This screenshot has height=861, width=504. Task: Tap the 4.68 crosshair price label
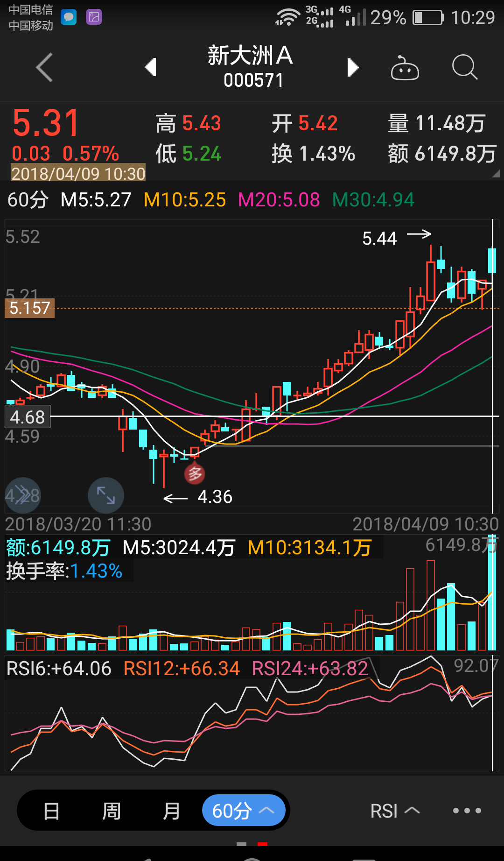(28, 417)
